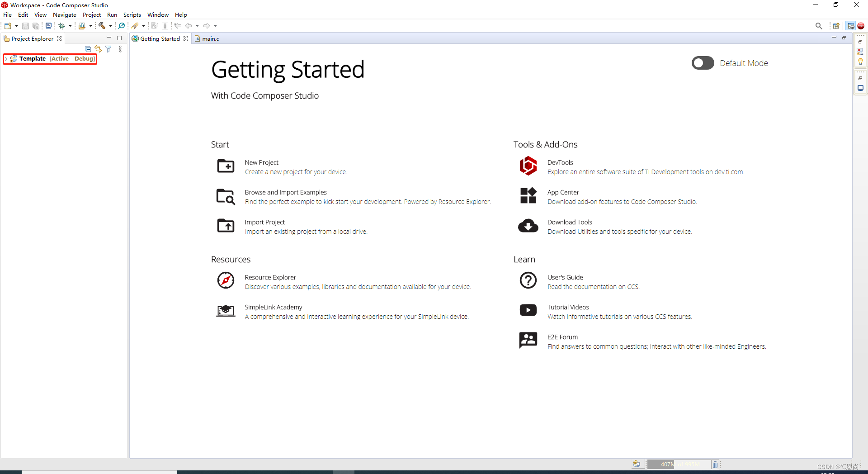Build the project with the hammer icon

102,26
